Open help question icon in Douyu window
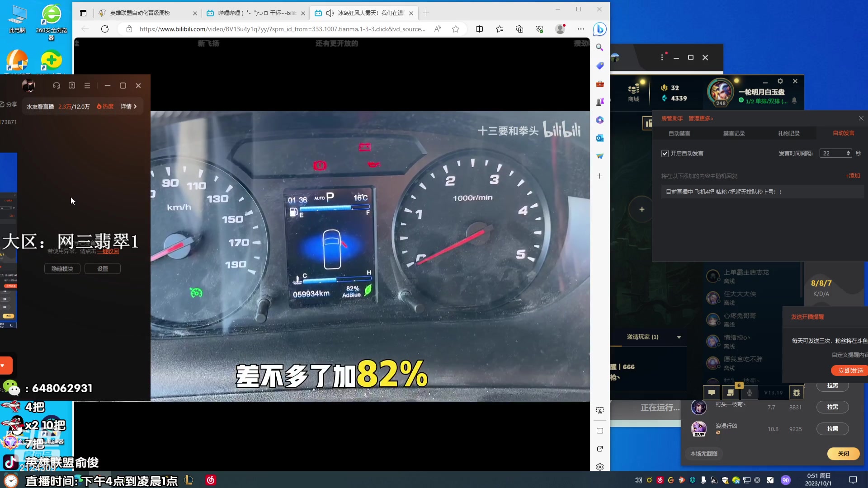Viewport: 868px width, 488px height. point(72,85)
